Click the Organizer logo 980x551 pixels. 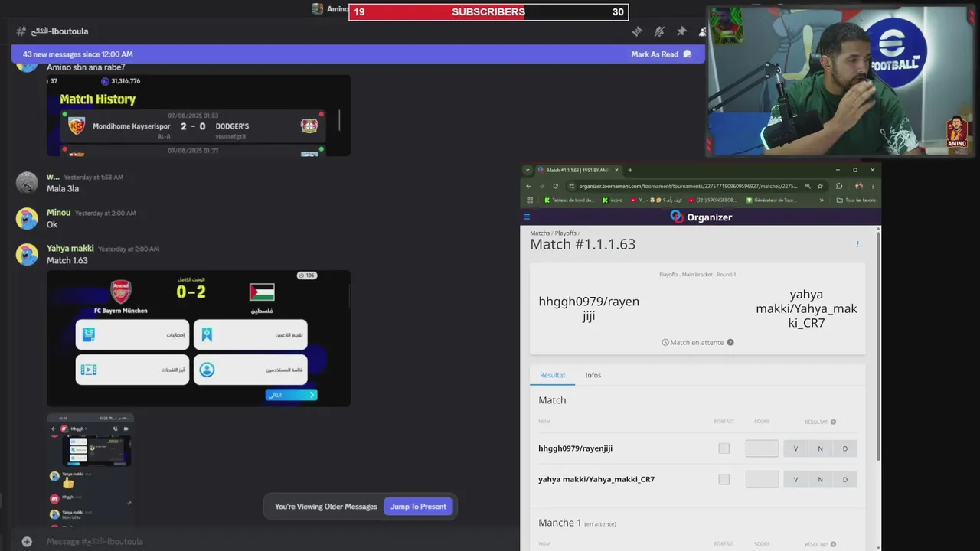(x=701, y=217)
